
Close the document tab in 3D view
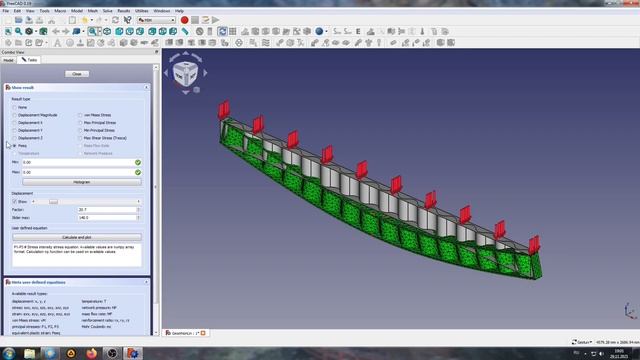click(x=203, y=333)
